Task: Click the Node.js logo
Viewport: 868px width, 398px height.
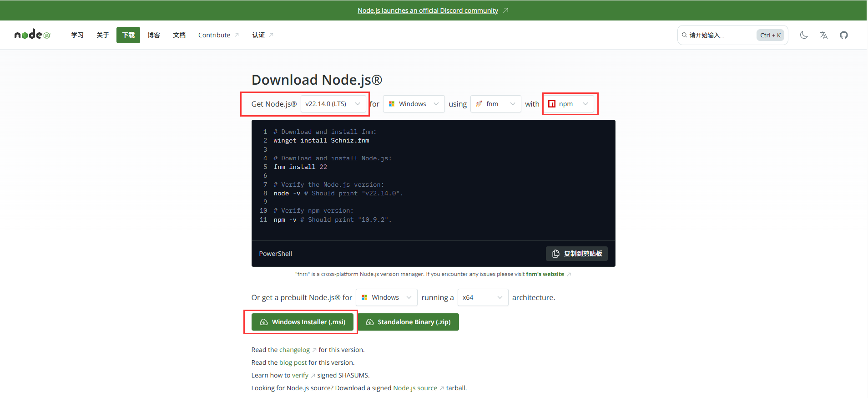Action: coord(32,35)
